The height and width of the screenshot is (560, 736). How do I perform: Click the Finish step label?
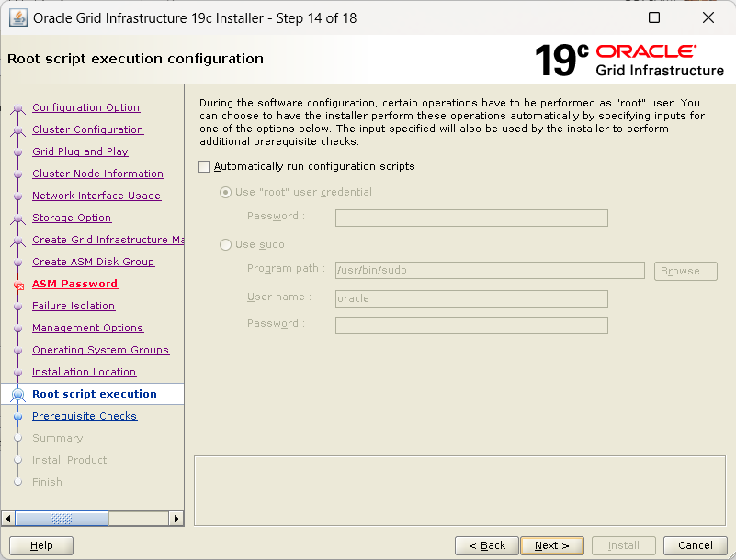[x=47, y=482]
